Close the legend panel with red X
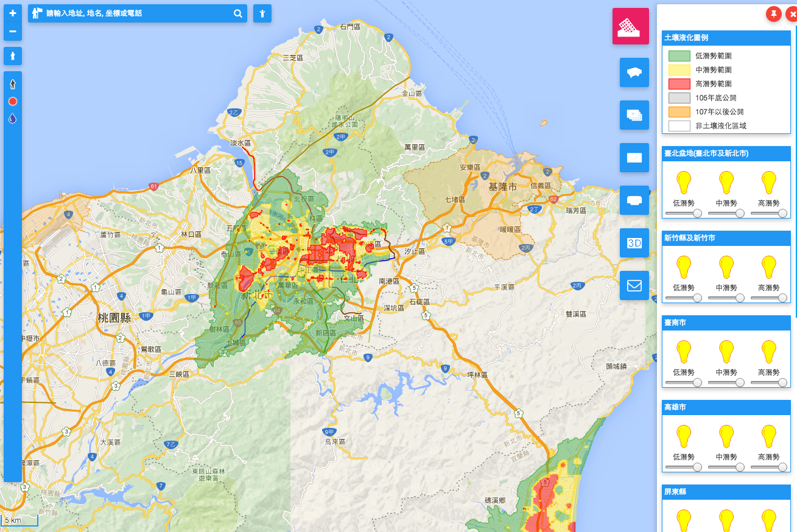This screenshot has height=532, width=797. (x=792, y=14)
